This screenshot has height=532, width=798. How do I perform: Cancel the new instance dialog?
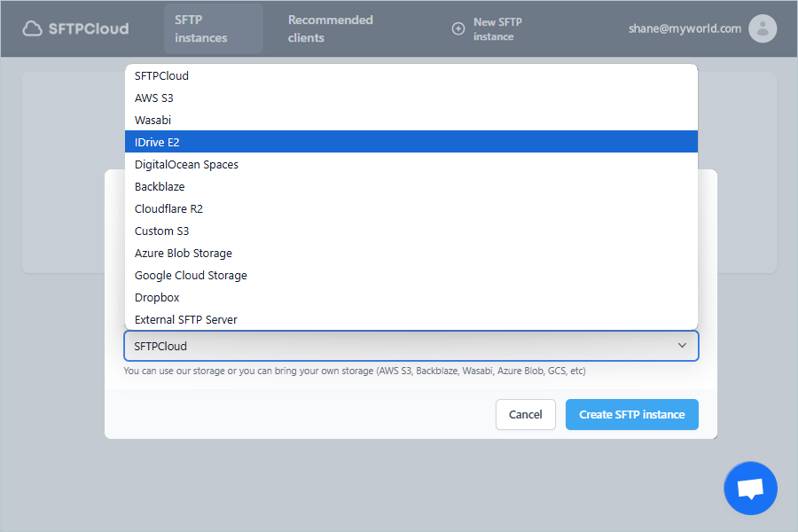tap(525, 414)
